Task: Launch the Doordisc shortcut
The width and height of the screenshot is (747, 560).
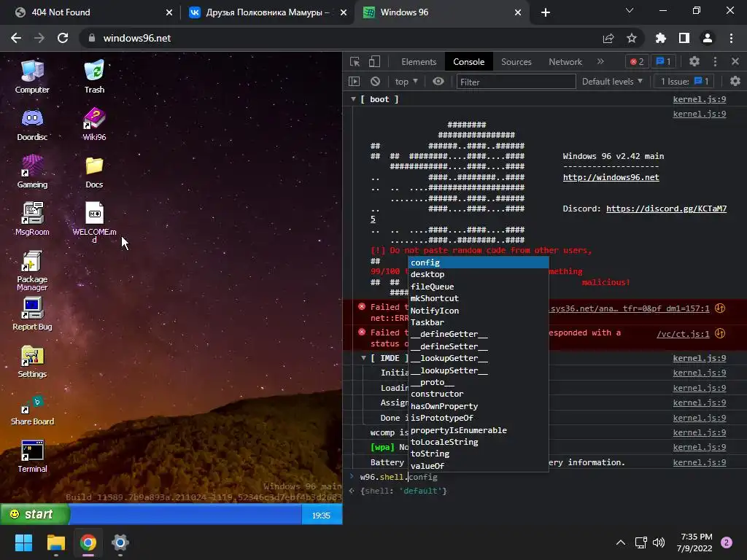Action: click(32, 124)
